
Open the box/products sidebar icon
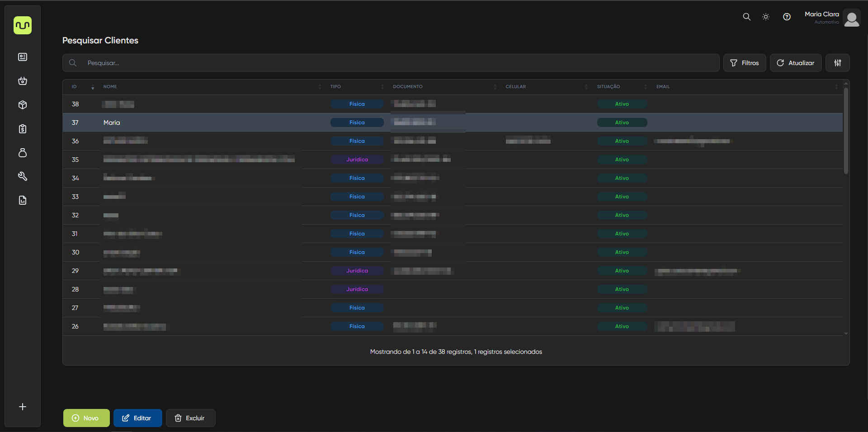tap(23, 105)
